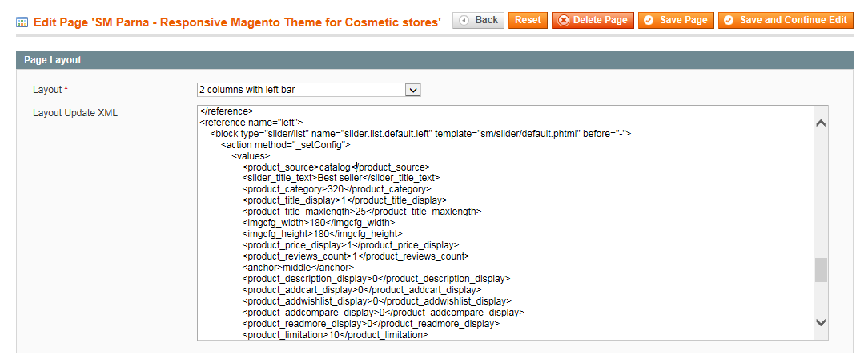This screenshot has width=868, height=363.
Task: Click the 'Layout Update XML' label
Action: click(x=74, y=113)
